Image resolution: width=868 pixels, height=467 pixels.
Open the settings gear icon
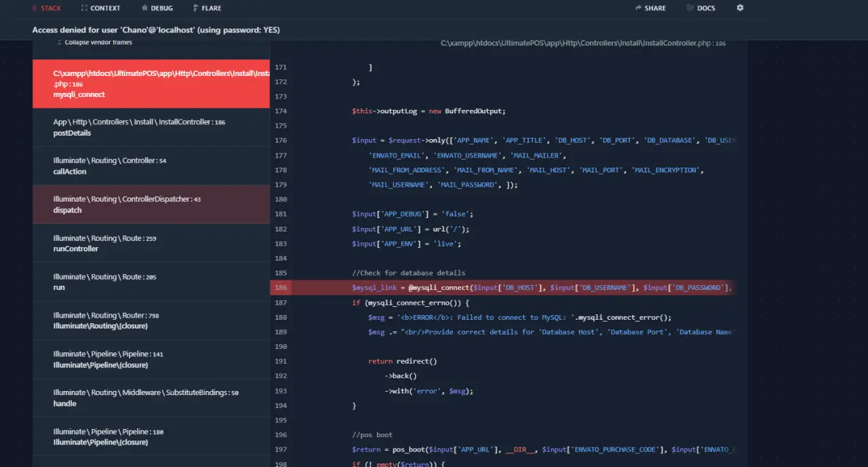tap(740, 8)
